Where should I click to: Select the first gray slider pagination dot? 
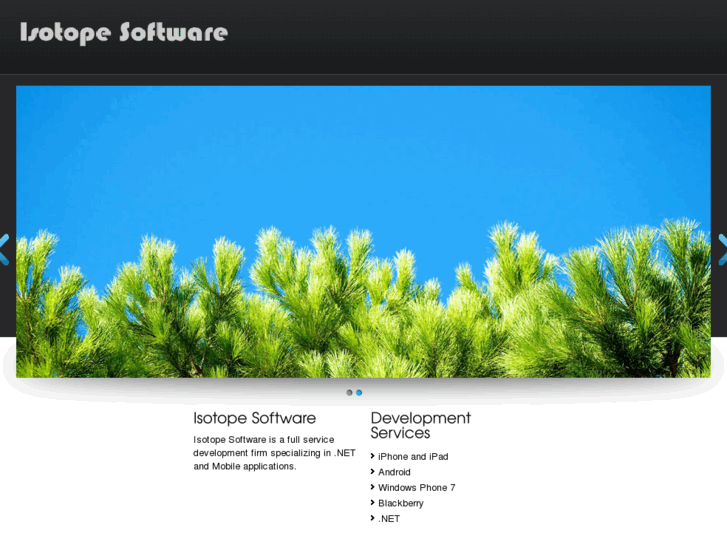click(x=349, y=393)
